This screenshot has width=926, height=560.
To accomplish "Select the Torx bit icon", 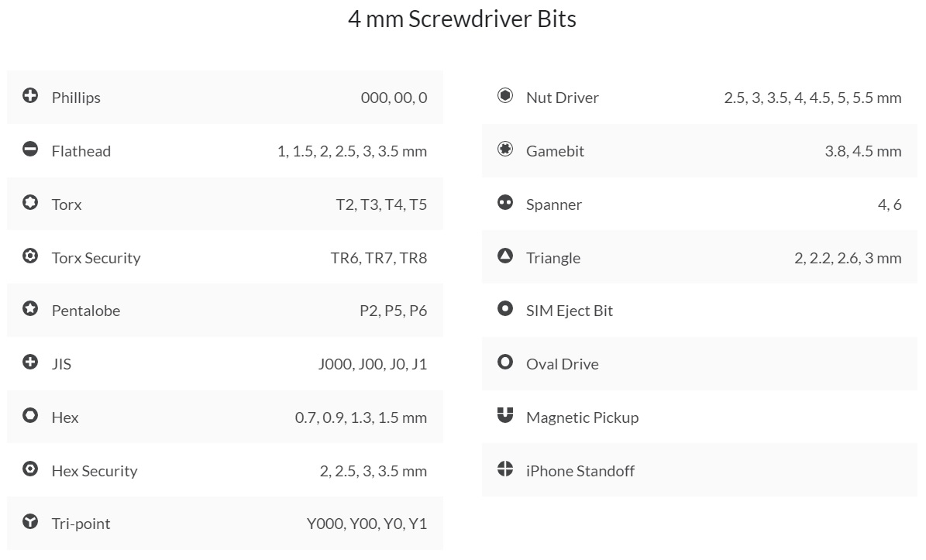I will pos(30,203).
